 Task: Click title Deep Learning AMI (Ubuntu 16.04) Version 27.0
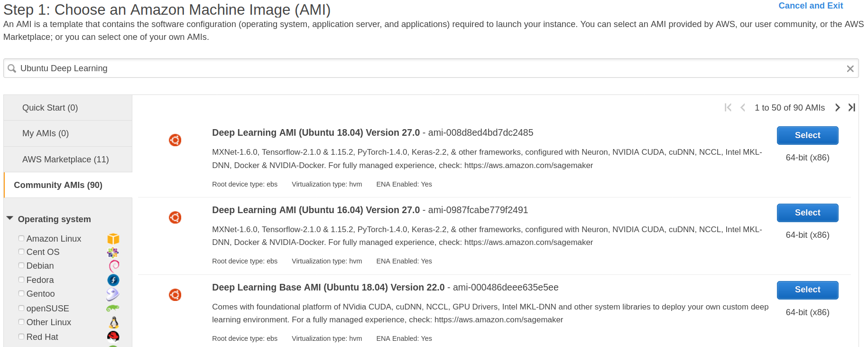(316, 210)
